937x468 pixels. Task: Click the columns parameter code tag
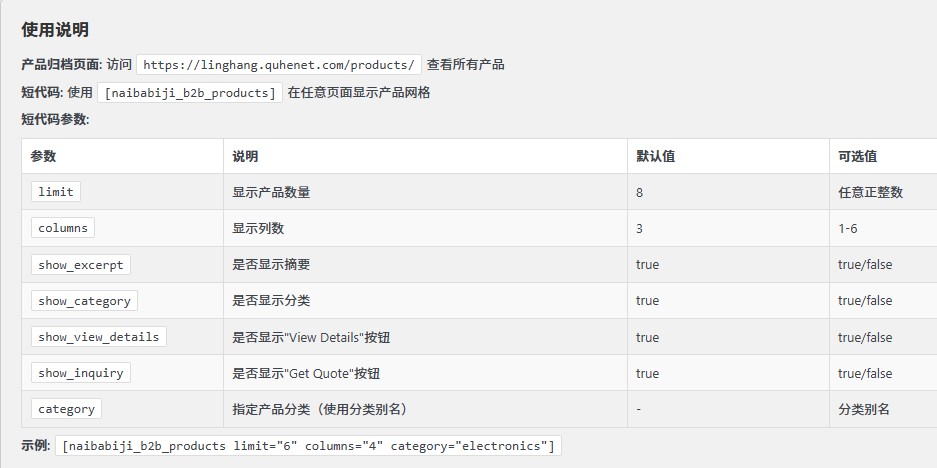[63, 228]
